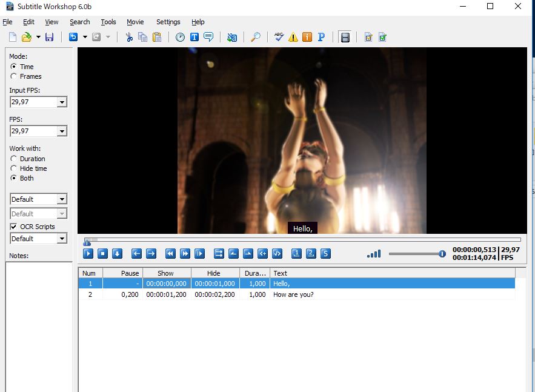
Task: Click the '</>' subtitle tag button
Action: [277, 253]
